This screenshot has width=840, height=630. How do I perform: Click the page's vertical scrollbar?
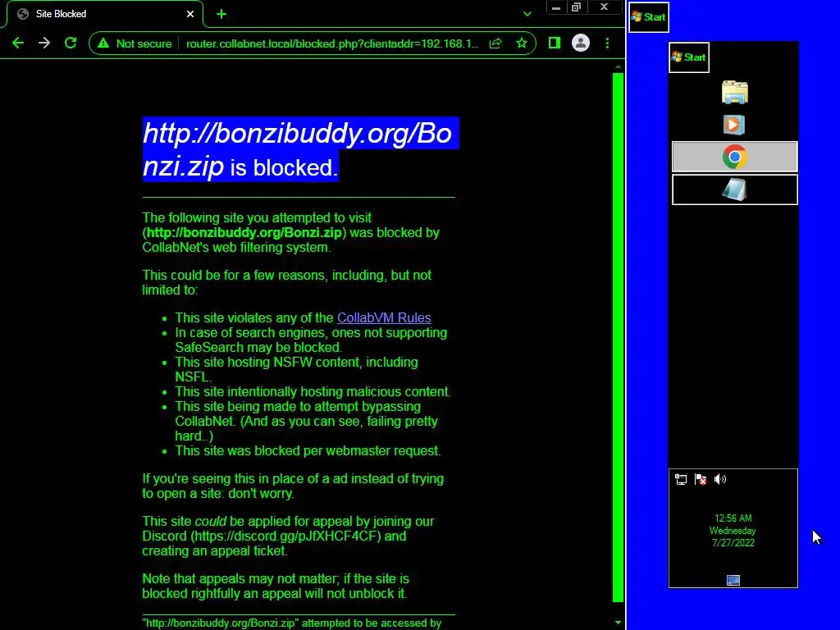[x=618, y=337]
